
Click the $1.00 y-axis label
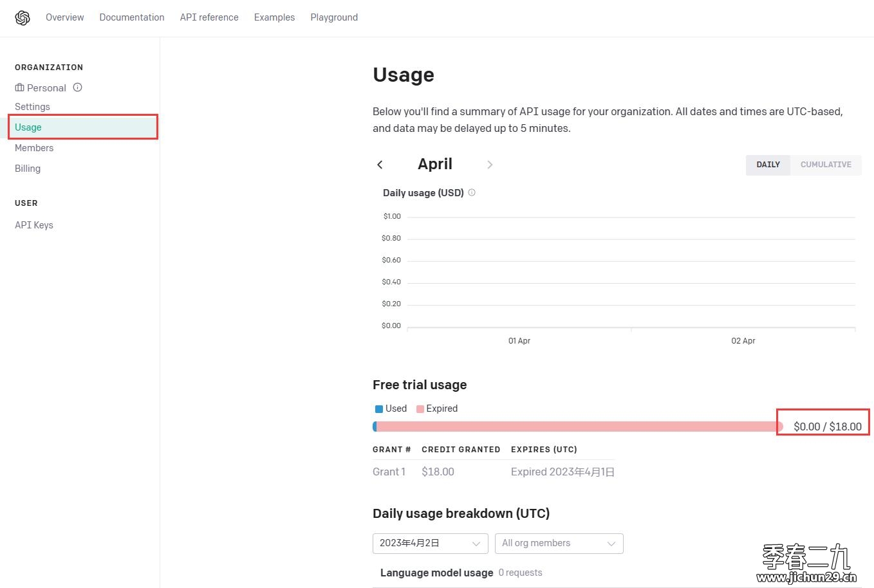click(392, 216)
